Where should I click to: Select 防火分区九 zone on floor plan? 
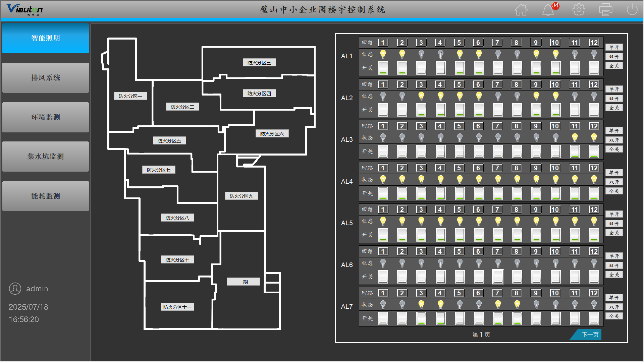pos(241,196)
